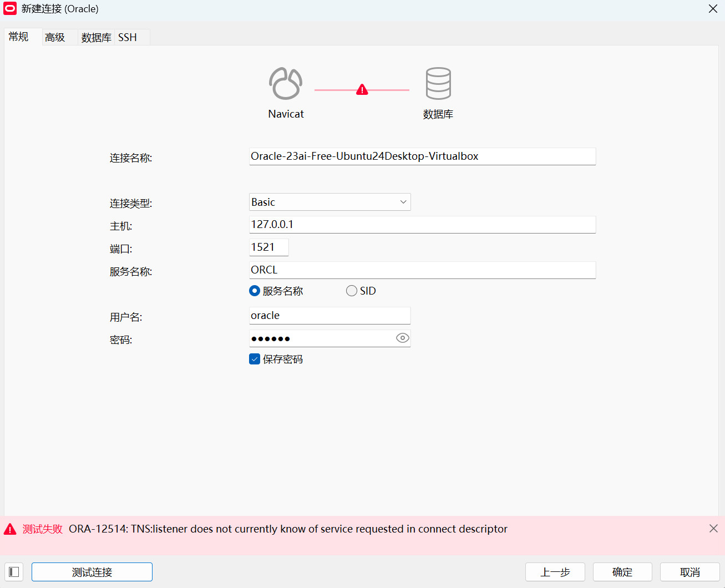
Task: Click the 端口 label
Action: point(121,249)
